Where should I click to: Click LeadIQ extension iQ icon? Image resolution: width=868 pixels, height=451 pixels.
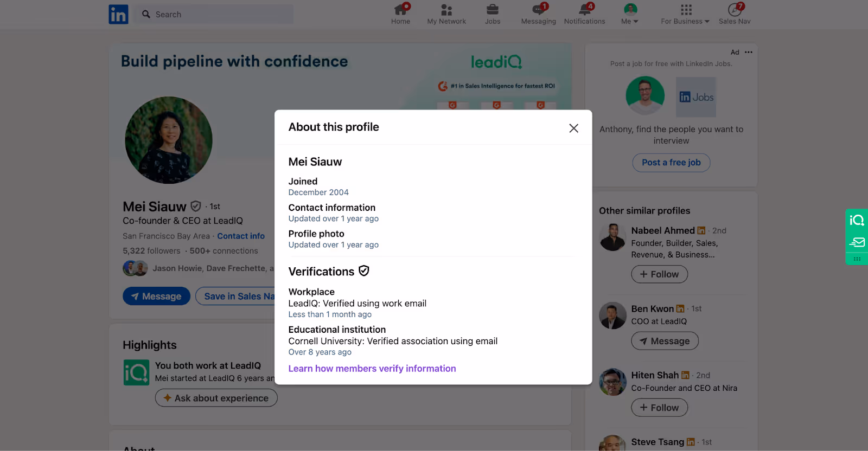[857, 220]
